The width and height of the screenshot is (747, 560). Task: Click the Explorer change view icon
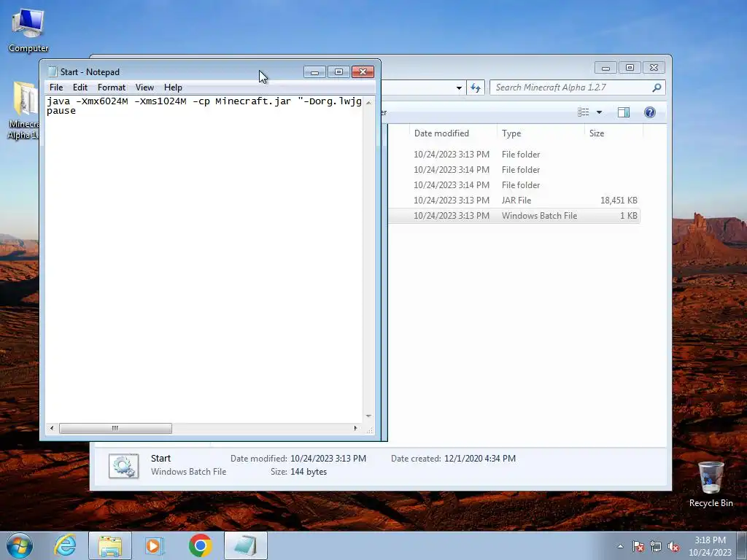pyautogui.click(x=583, y=112)
